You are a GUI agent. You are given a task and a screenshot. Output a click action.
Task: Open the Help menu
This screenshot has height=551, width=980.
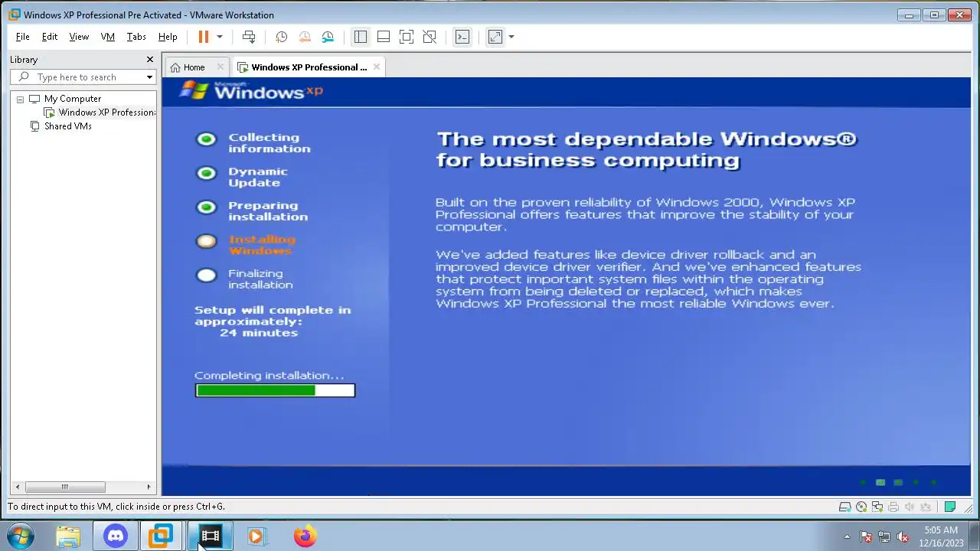coord(168,37)
